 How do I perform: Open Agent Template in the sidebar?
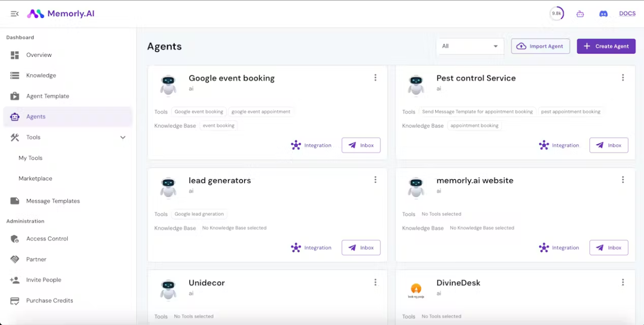click(x=68, y=96)
